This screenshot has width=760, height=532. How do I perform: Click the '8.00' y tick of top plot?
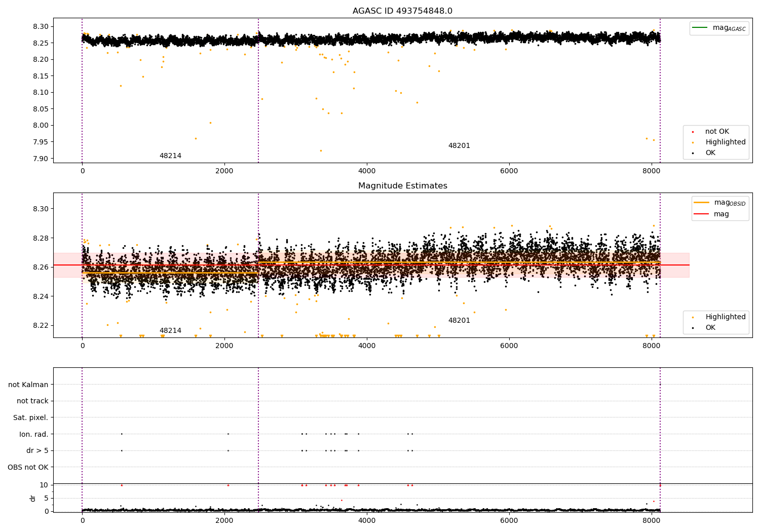click(x=41, y=126)
